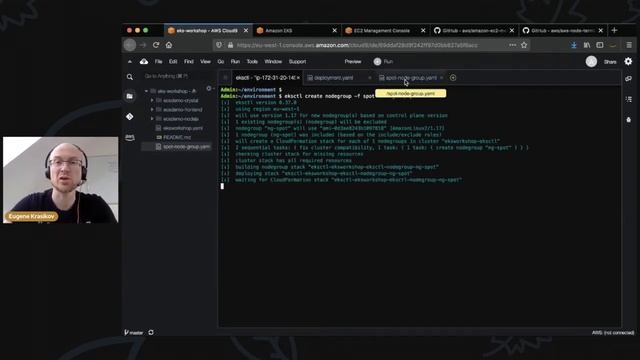Close the spot-node-group.yaml tab

[442, 78]
